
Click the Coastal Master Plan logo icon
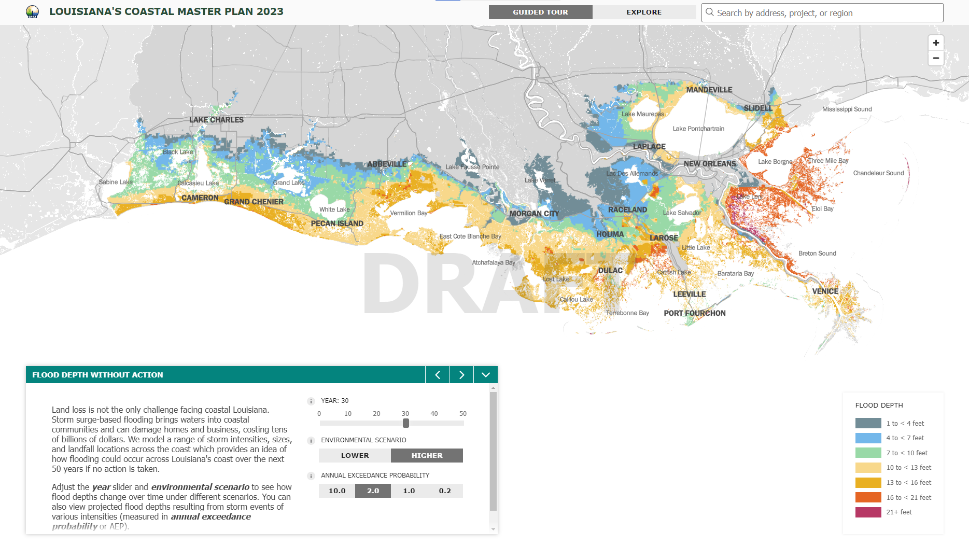[32, 11]
